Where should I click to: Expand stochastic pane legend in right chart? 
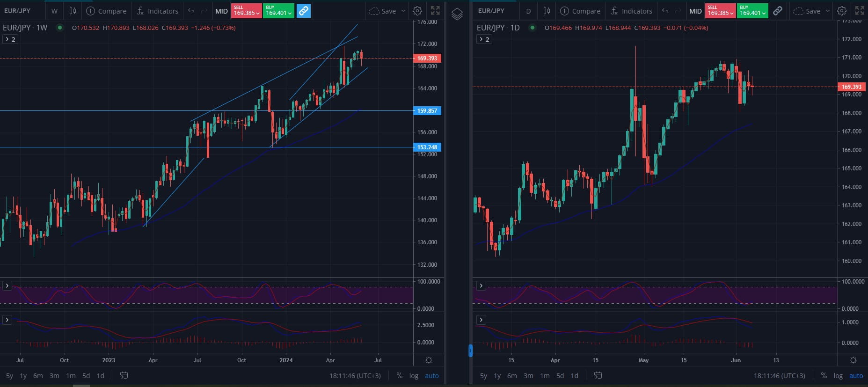click(481, 285)
